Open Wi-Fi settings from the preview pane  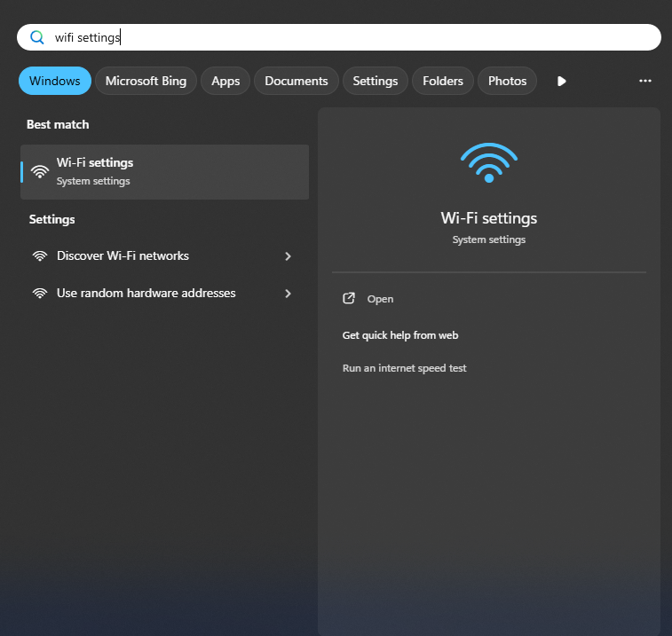click(380, 299)
